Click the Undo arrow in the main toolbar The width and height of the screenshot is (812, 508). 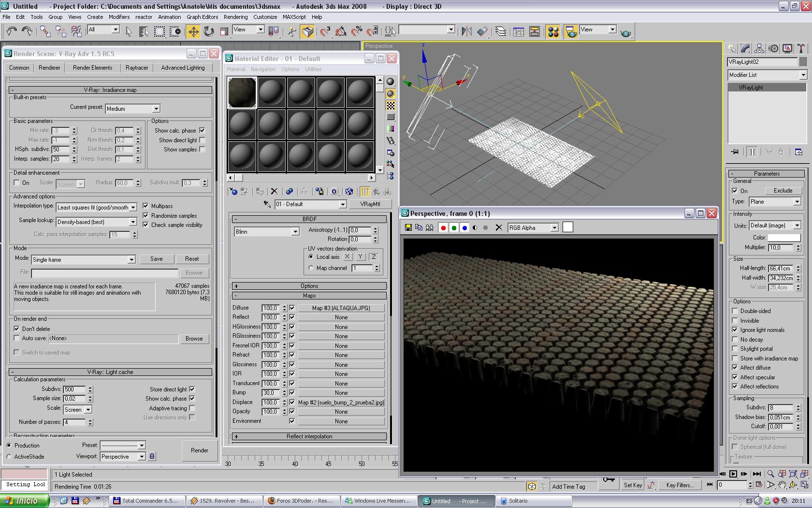(12, 32)
